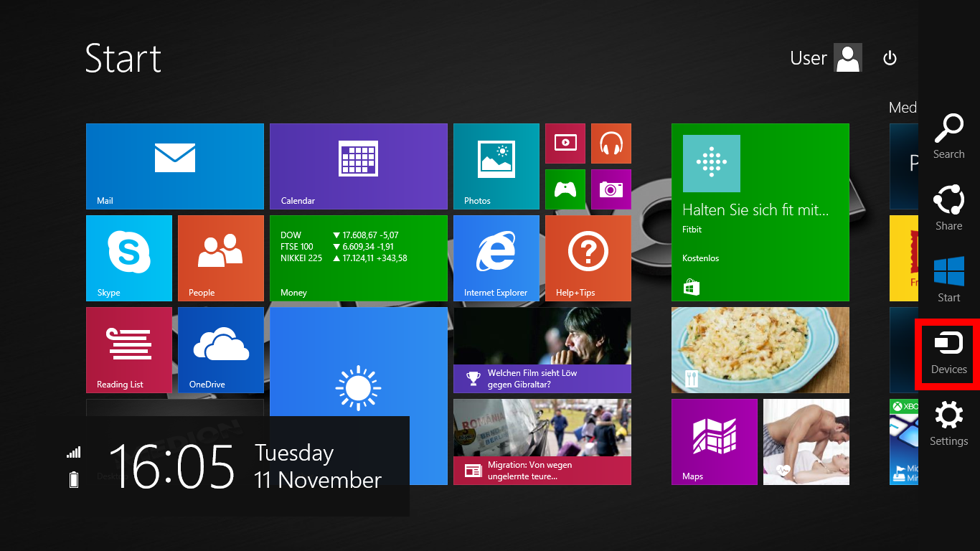Open the Calendar tile
The width and height of the screenshot is (980, 551).
(x=359, y=166)
